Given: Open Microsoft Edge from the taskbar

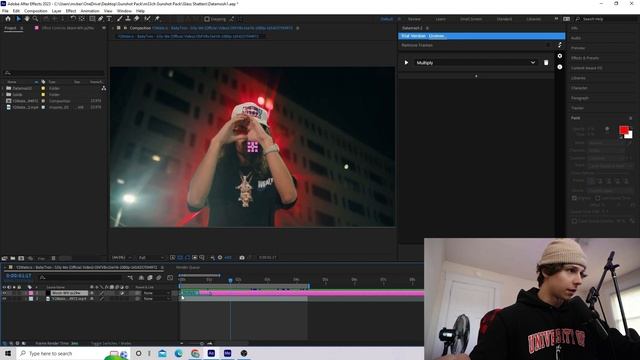Looking at the screenshot, I should (x=179, y=353).
